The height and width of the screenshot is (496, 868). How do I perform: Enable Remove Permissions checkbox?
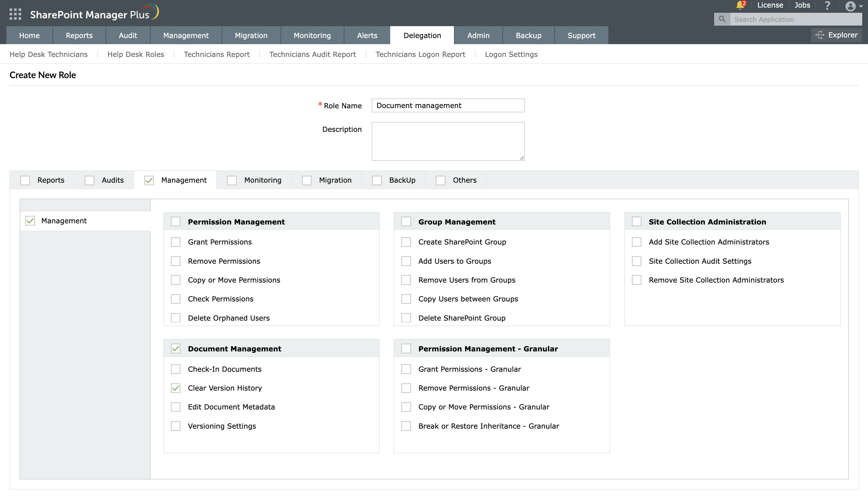tap(176, 261)
